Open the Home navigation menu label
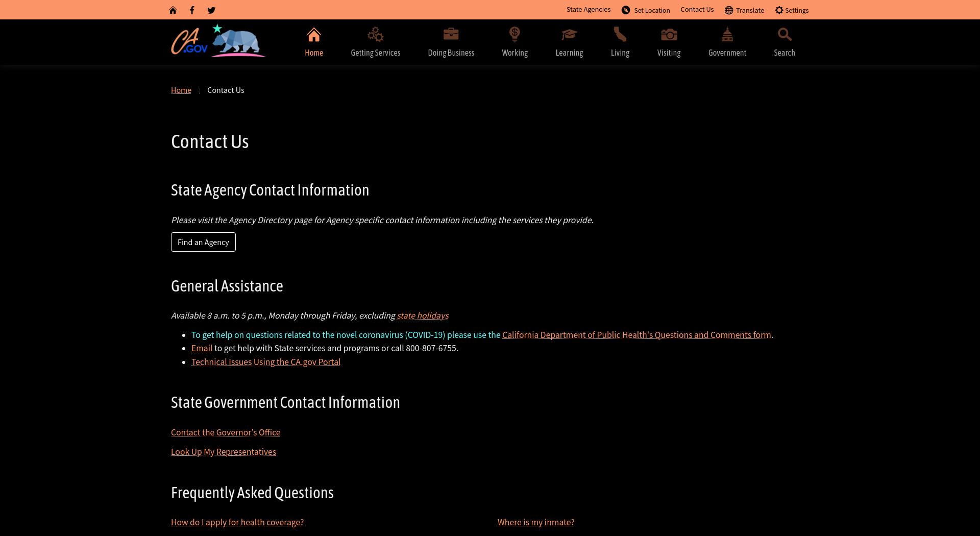980x536 pixels. (x=314, y=53)
